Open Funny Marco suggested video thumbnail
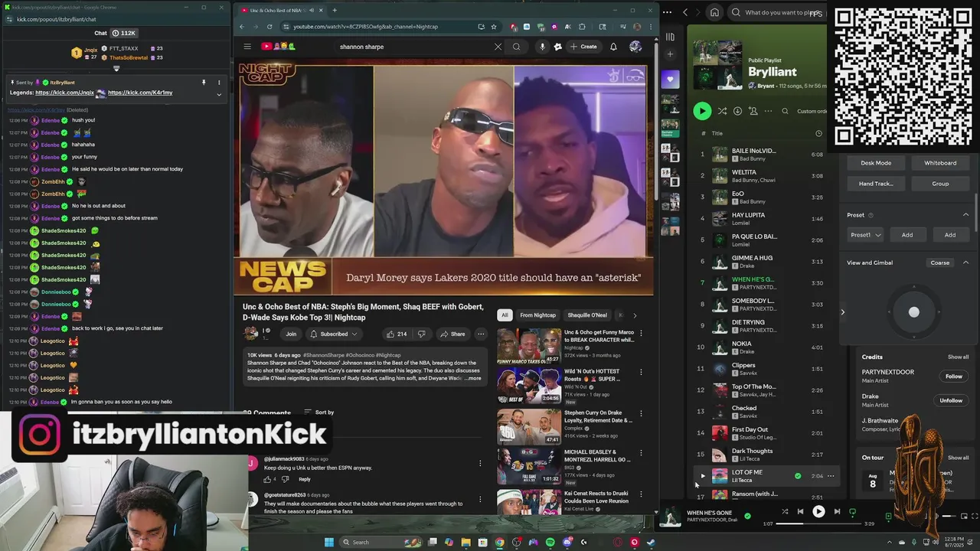 [529, 346]
